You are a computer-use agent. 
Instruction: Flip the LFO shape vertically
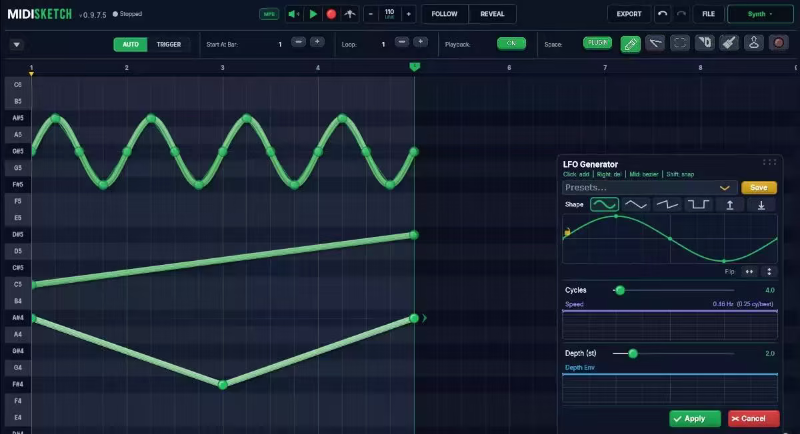coord(769,272)
